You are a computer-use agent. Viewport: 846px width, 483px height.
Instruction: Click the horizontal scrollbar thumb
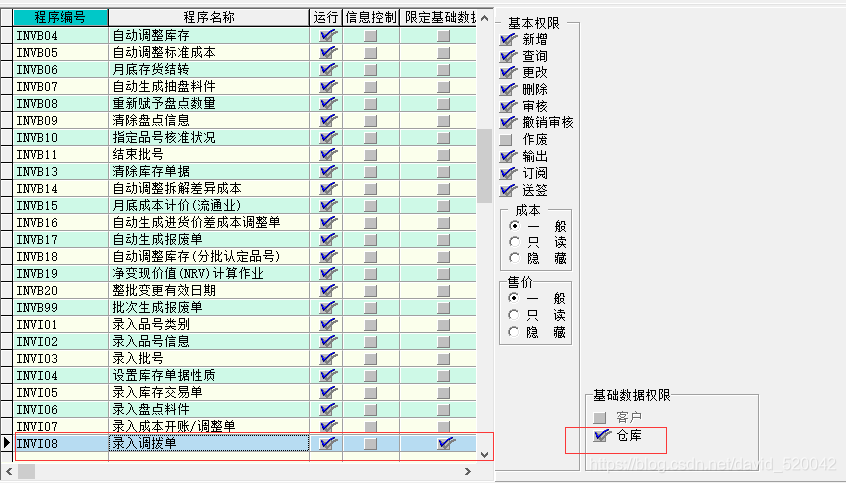coord(26,472)
